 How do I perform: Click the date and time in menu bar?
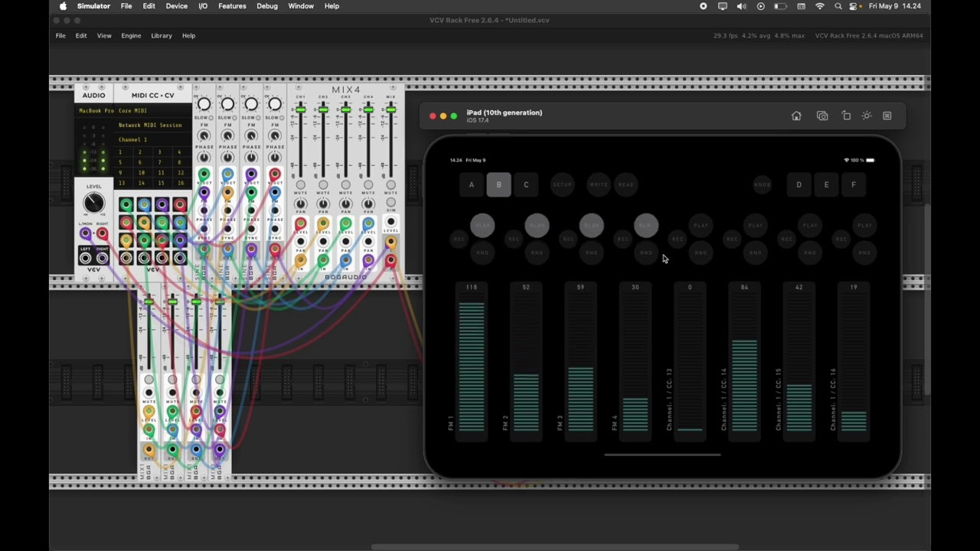(x=895, y=6)
